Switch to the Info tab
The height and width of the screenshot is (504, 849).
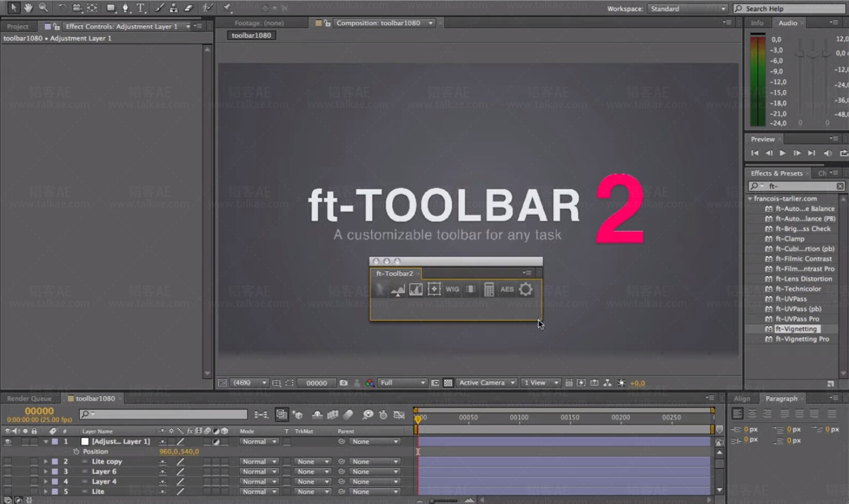point(757,23)
